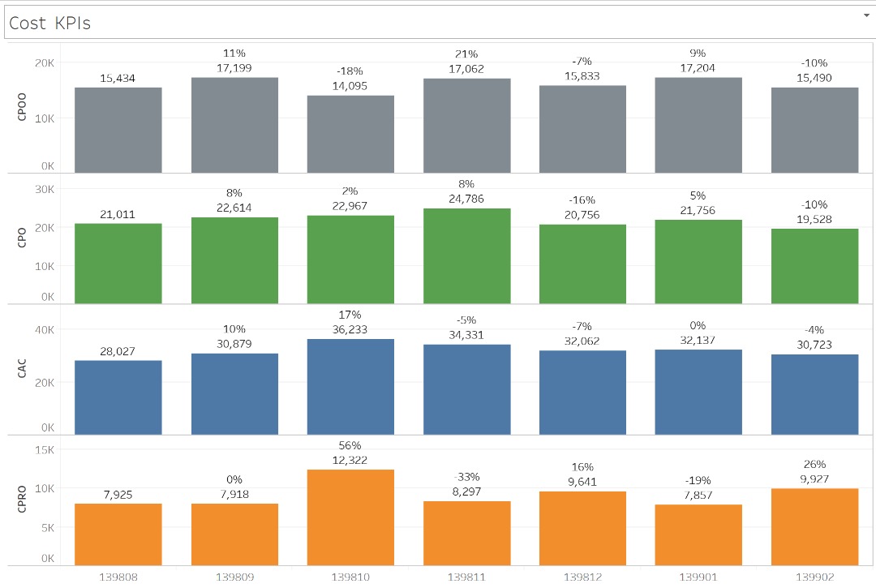Click the gray CPOO bar valued 14,095
This screenshot has height=588, width=876.
pyautogui.click(x=350, y=134)
